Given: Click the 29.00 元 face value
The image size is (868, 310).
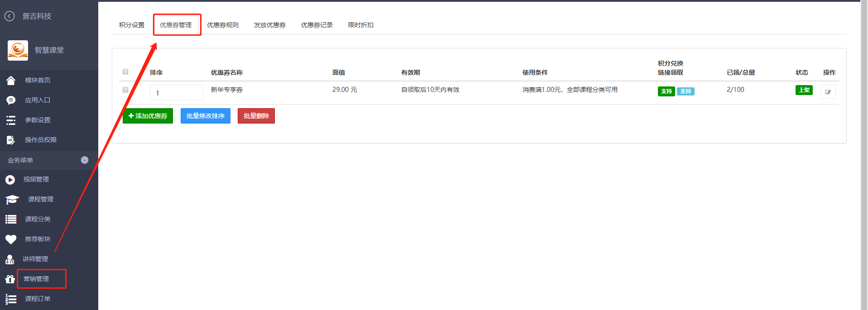Looking at the screenshot, I should 345,90.
